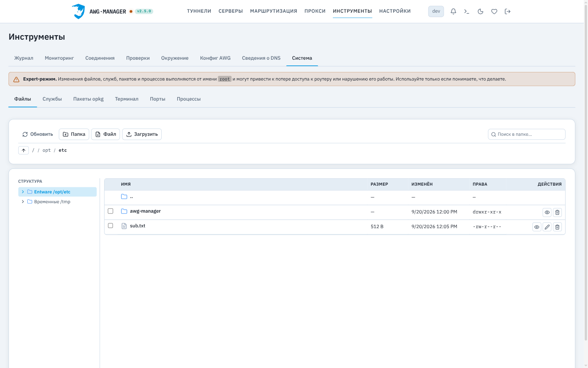Open the notifications bell
This screenshot has height=368, width=588.
[x=453, y=11]
